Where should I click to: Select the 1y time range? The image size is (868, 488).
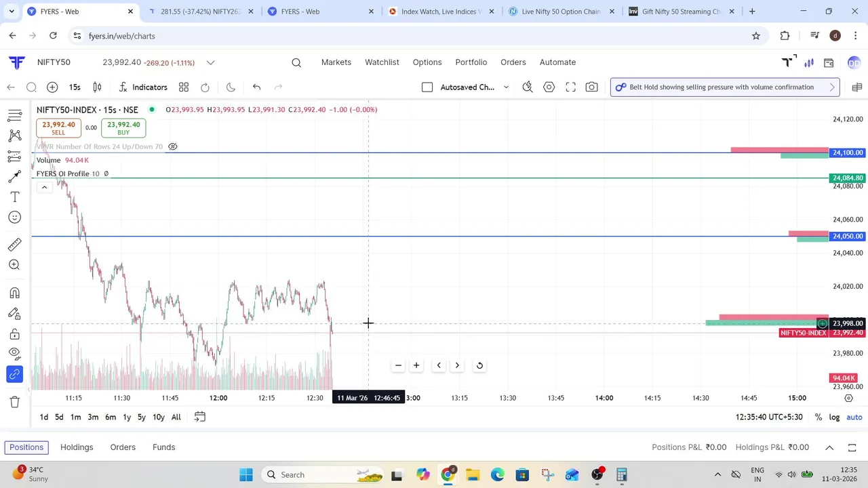click(127, 417)
